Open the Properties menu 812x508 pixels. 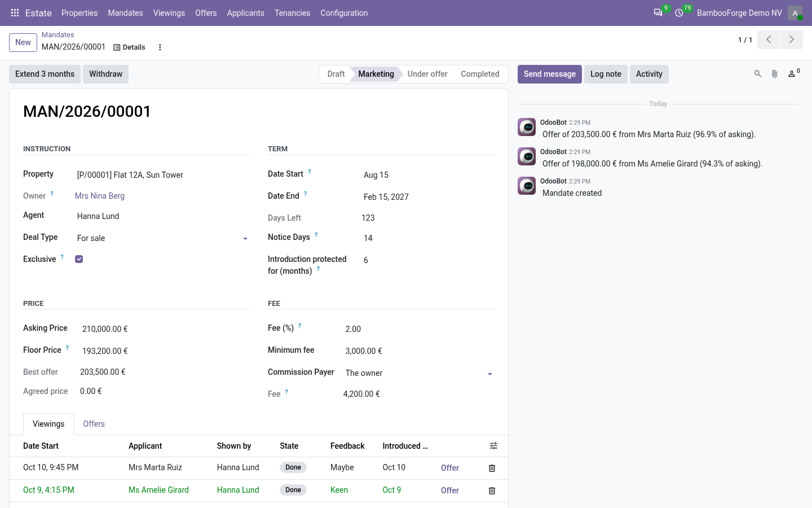tap(80, 13)
